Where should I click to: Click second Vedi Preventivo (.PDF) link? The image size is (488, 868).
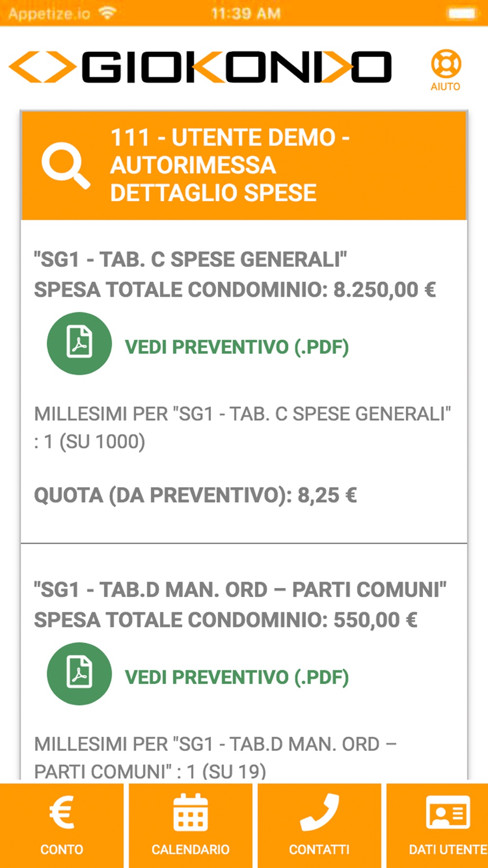click(237, 677)
